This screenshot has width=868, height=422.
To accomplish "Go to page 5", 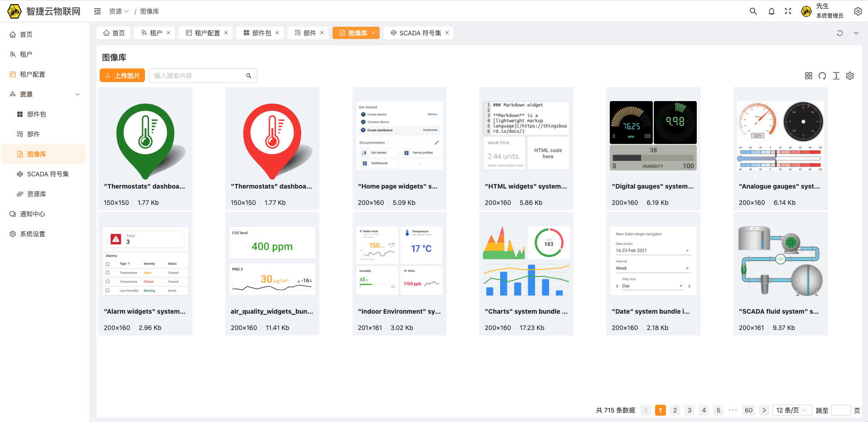I will [x=719, y=410].
